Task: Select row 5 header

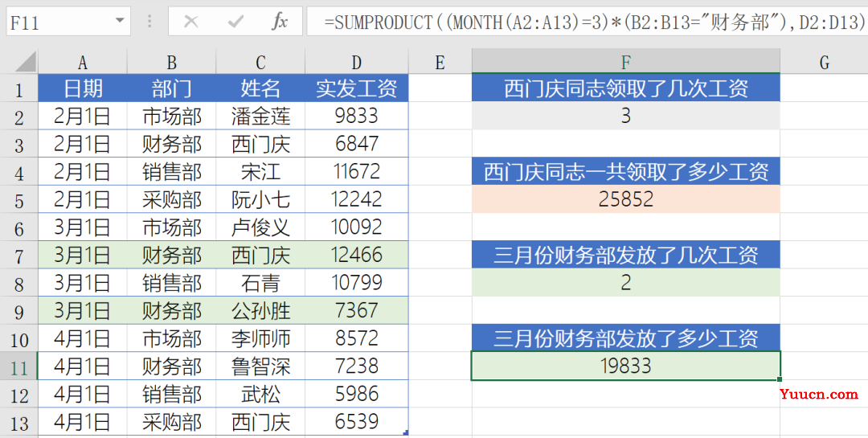Action: [18, 199]
